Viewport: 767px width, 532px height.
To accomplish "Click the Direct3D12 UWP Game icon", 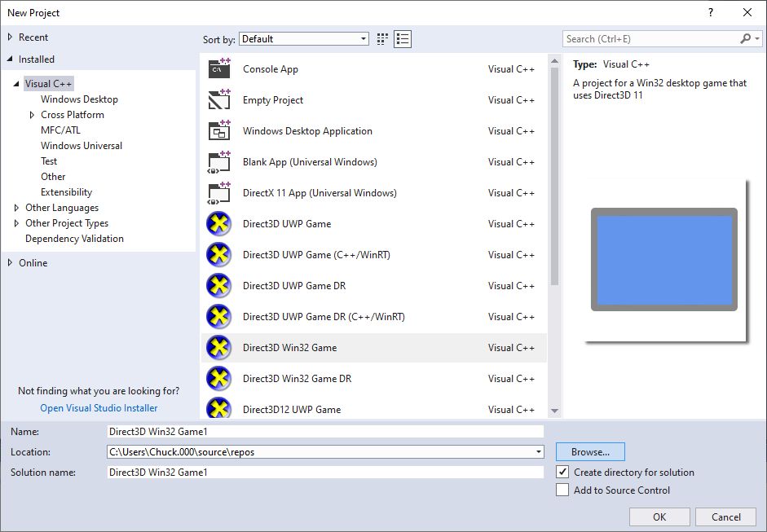I will (218, 408).
